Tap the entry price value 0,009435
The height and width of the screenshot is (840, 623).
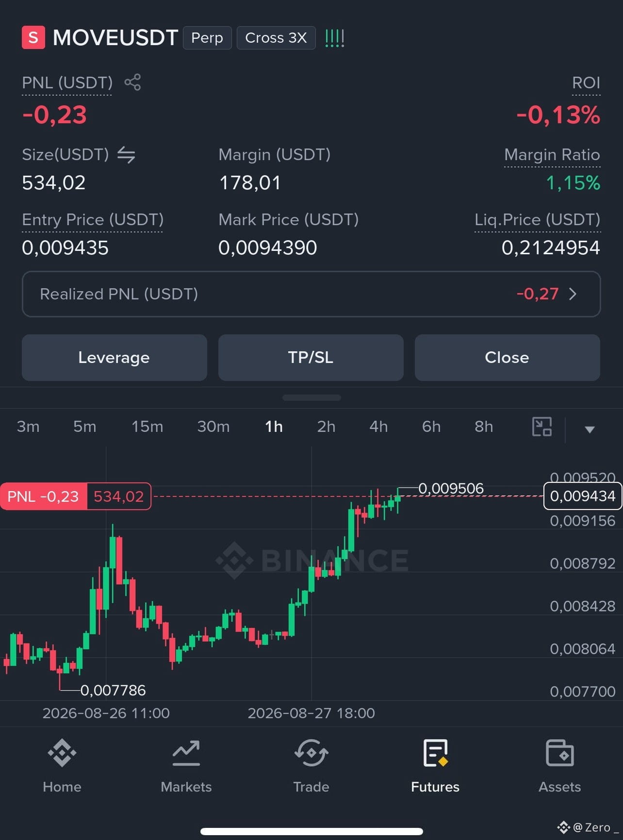(66, 248)
